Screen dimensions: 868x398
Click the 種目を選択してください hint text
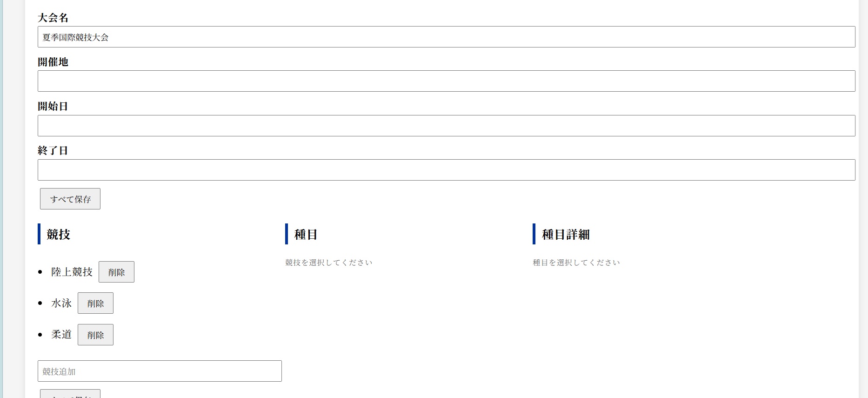coord(576,263)
